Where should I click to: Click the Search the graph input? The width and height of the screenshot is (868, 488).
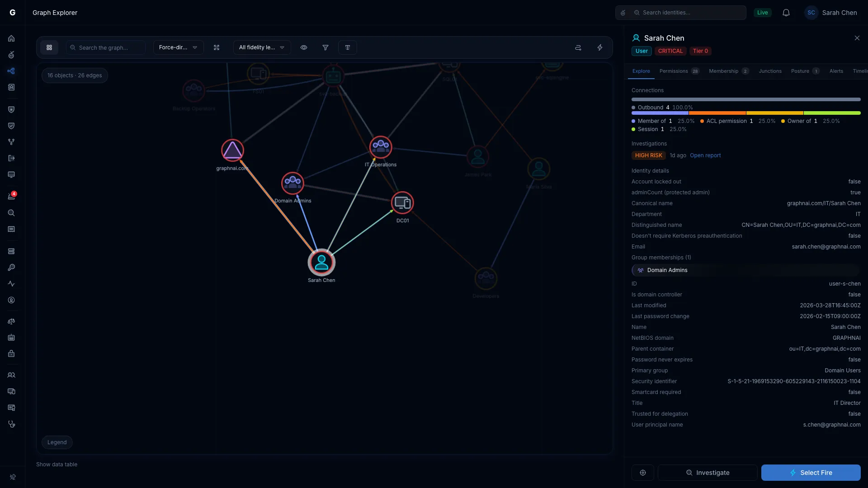click(106, 47)
